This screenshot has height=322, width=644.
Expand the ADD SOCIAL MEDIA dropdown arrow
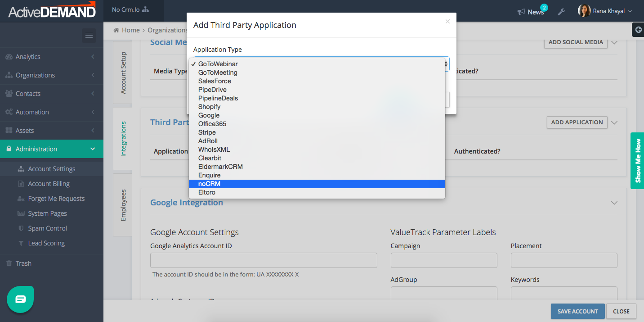point(614,42)
